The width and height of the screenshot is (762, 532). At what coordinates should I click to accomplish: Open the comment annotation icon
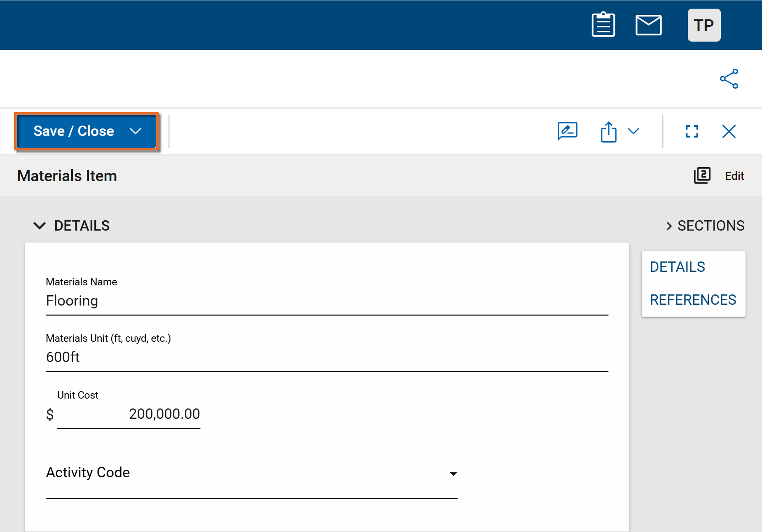(567, 131)
